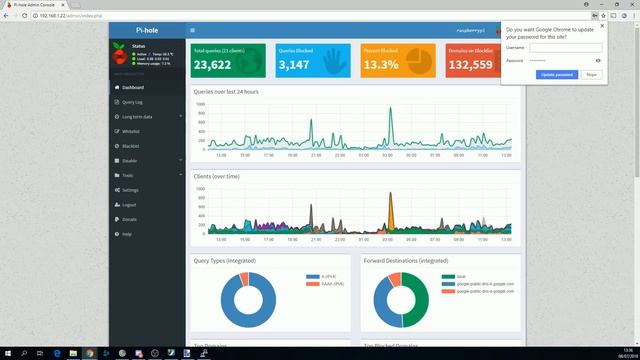This screenshot has height=360, width=640.
Task: Toggle AAAA (IPv6) legend in Query Types
Action: coord(325,284)
